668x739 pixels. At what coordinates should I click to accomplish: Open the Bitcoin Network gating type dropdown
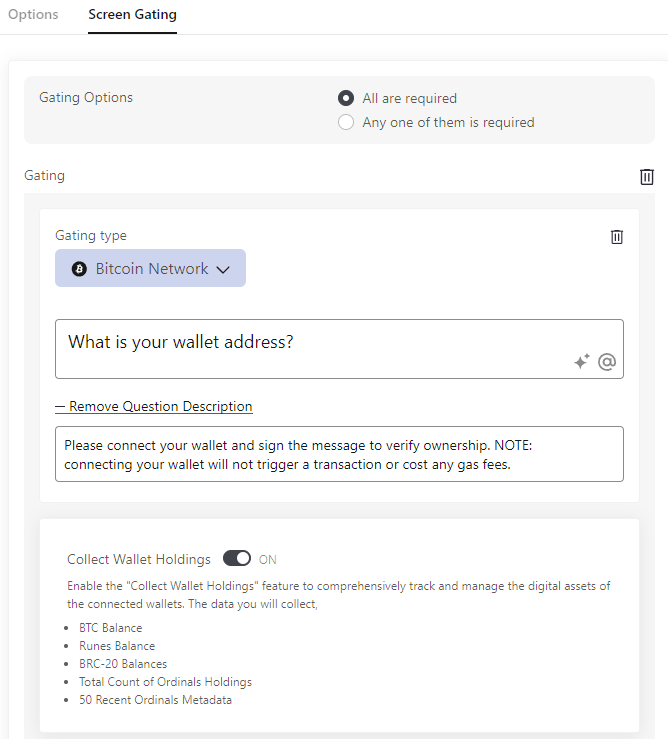tap(150, 269)
